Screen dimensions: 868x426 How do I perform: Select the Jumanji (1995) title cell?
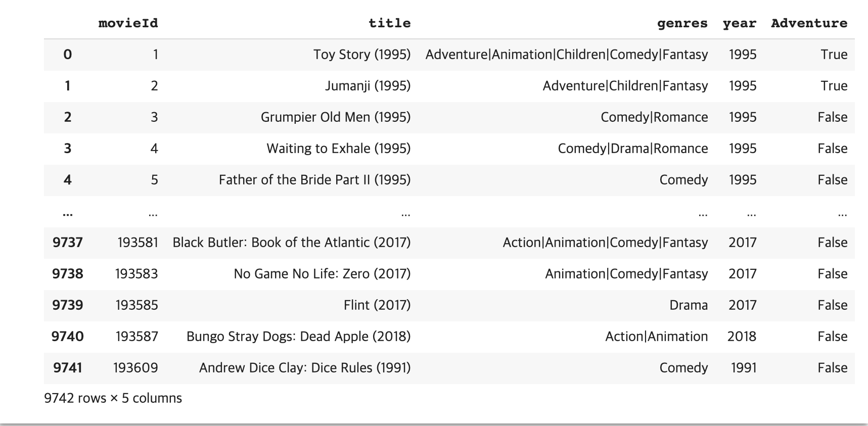tap(368, 86)
